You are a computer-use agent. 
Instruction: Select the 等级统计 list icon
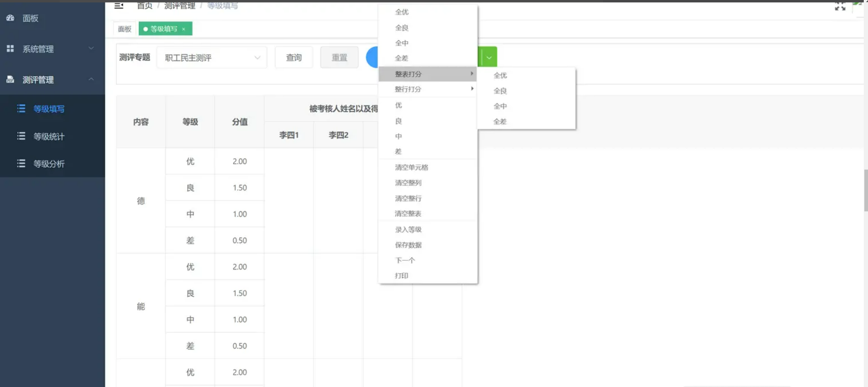[21, 136]
